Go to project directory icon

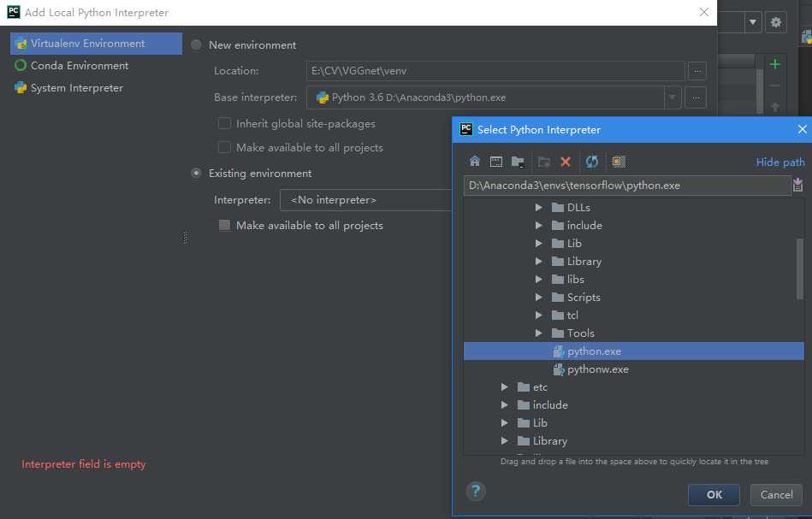tap(518, 162)
